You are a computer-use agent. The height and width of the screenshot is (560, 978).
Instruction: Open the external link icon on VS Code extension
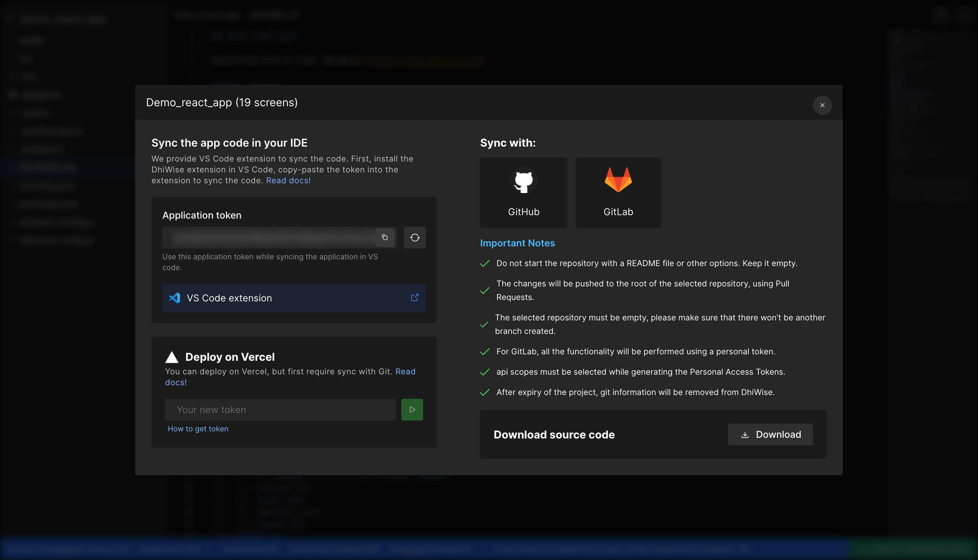[x=414, y=297]
